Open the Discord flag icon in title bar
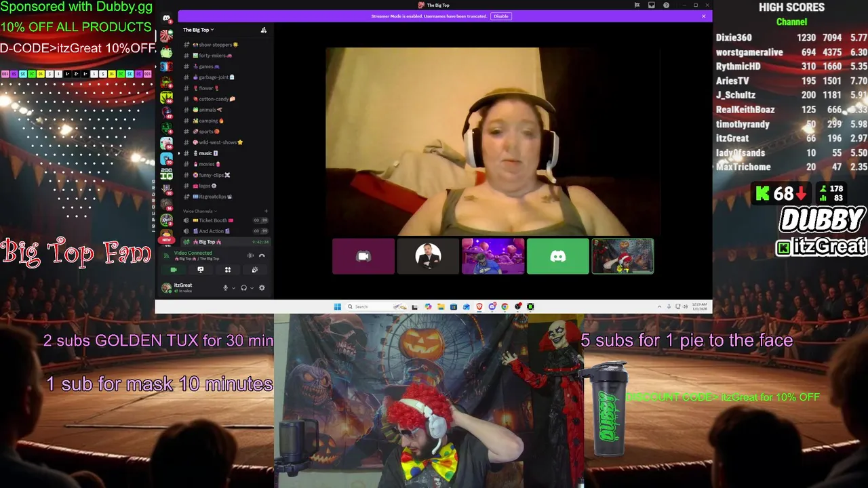 [x=637, y=5]
